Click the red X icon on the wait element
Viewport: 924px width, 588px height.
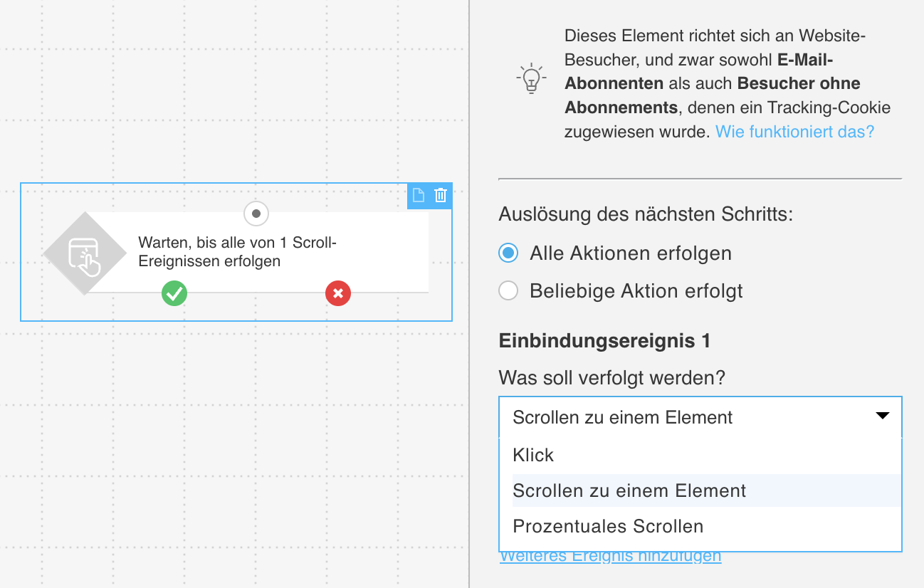click(x=338, y=293)
